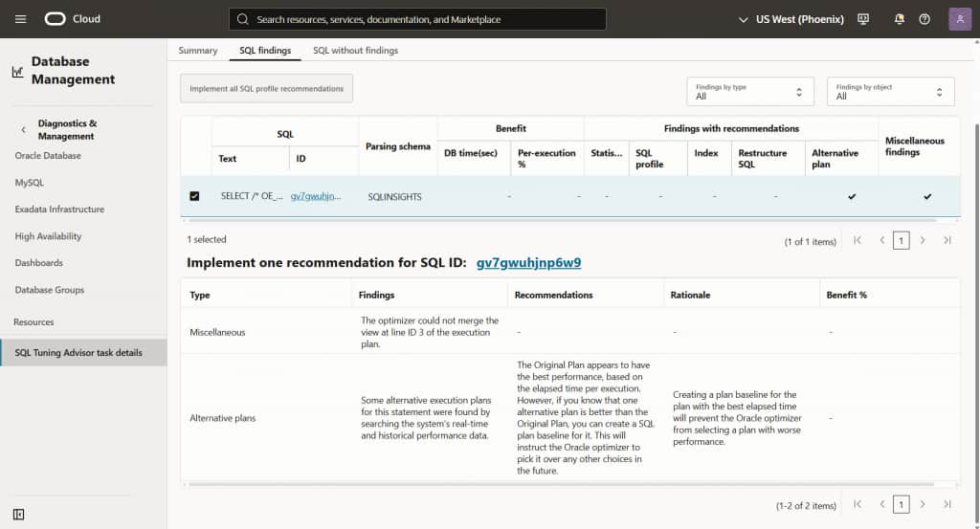Open Database Groups in sidebar
The height and width of the screenshot is (529, 980).
point(50,290)
